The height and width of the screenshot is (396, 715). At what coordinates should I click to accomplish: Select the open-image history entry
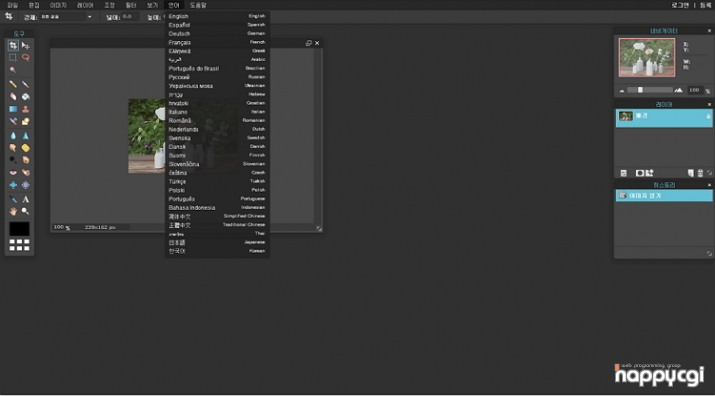664,196
